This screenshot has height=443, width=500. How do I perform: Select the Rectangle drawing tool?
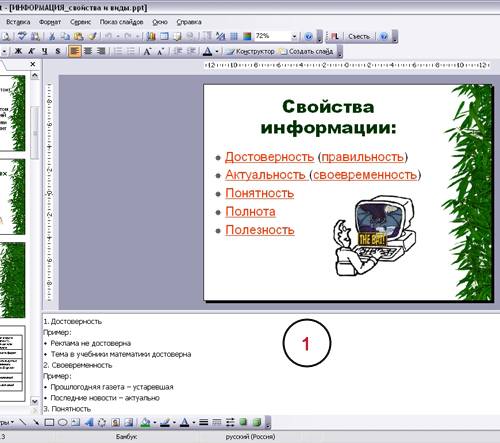point(49,423)
